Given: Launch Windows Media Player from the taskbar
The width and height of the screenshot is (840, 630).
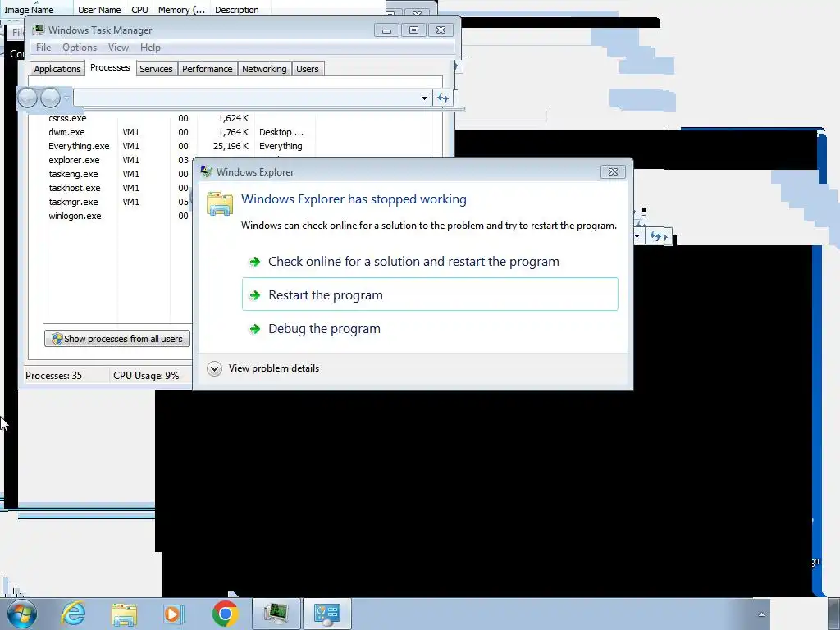Looking at the screenshot, I should [173, 614].
